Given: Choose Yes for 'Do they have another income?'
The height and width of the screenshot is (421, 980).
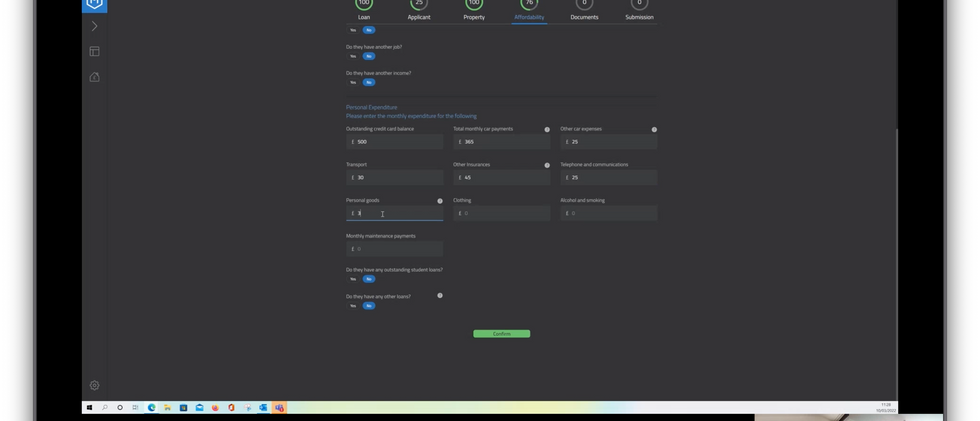Looking at the screenshot, I should click(x=353, y=82).
